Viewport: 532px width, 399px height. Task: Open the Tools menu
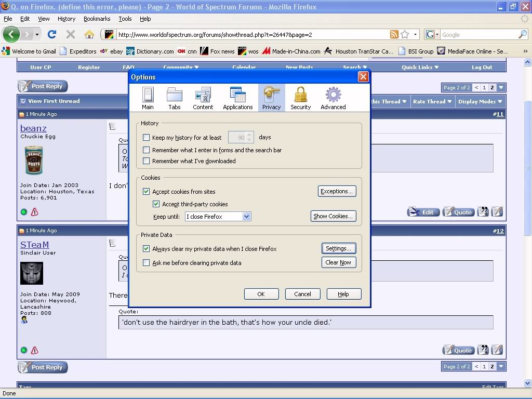(x=125, y=19)
